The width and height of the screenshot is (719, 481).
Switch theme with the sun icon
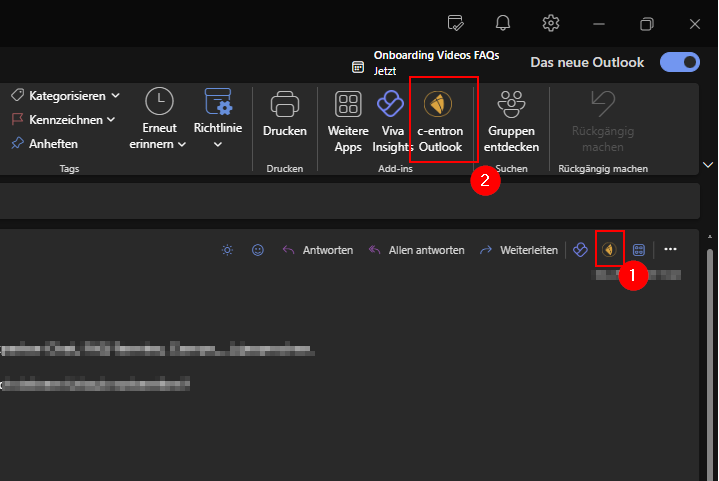(227, 250)
